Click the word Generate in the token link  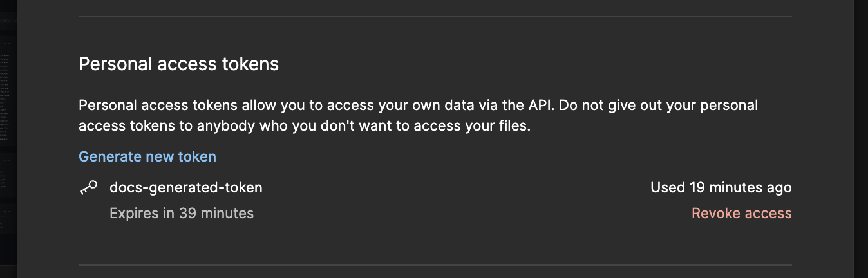tap(110, 156)
